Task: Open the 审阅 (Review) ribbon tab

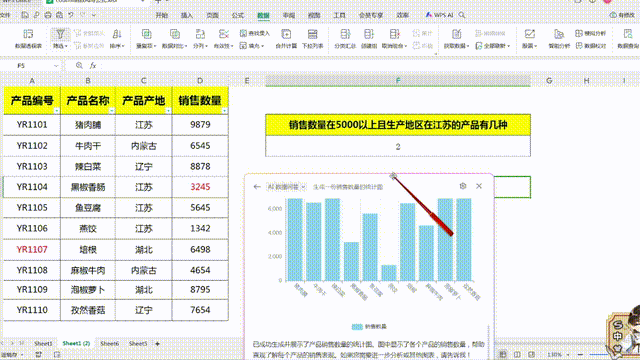Action: pyautogui.click(x=289, y=15)
